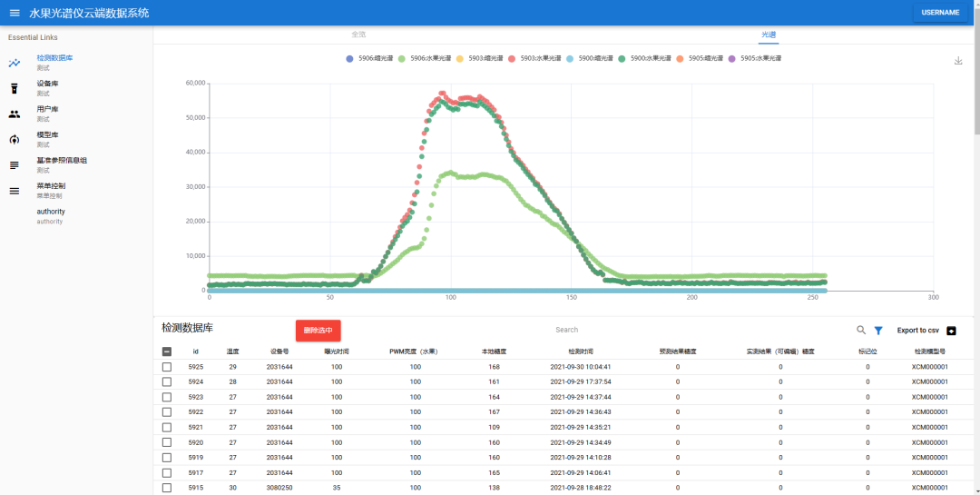Open 基准参照信息组 via its text-lines icon
980x495 pixels.
(15, 165)
